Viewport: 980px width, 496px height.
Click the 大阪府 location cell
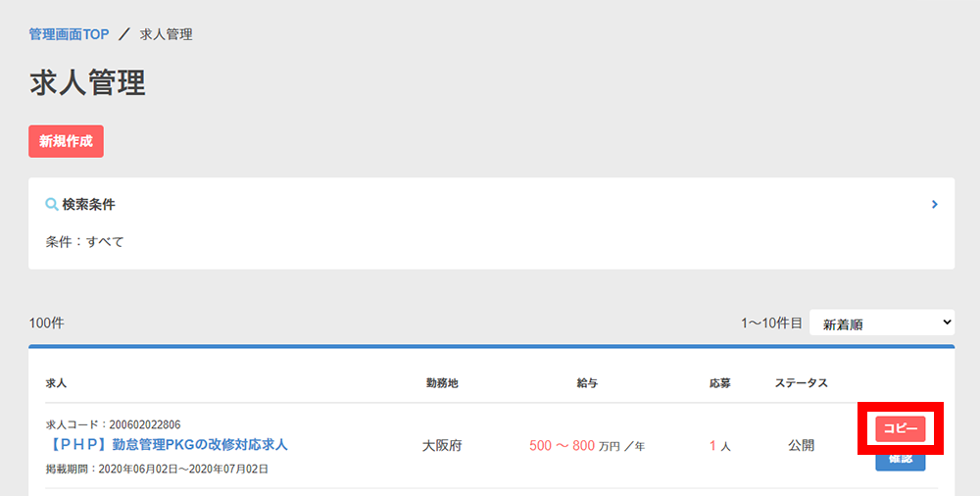coord(442,446)
